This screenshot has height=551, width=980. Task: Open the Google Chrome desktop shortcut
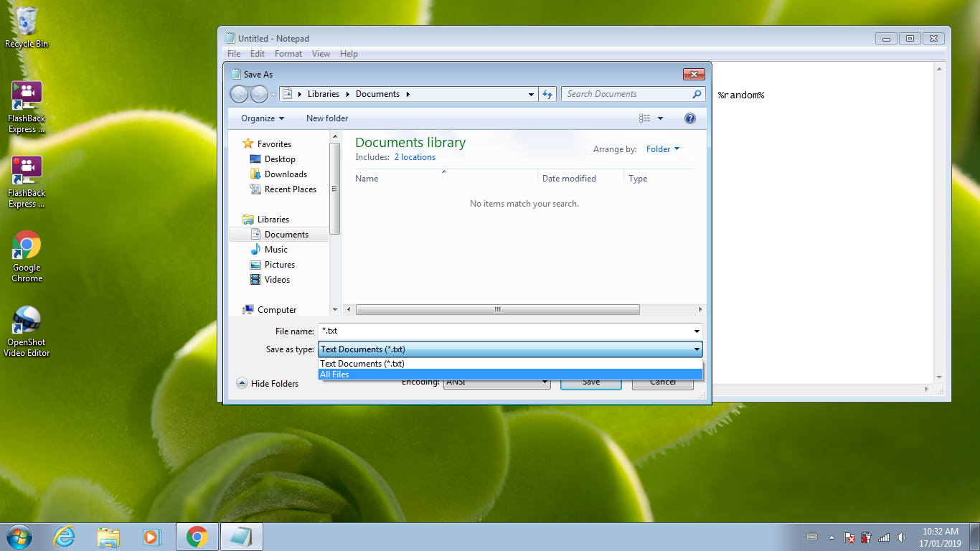click(x=27, y=256)
